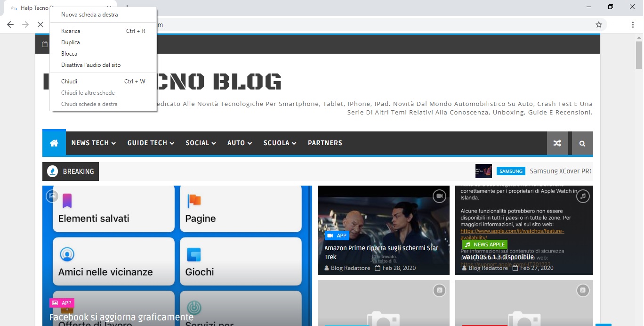This screenshot has height=326, width=644.
Task: Click the browser back arrow
Action: (x=10, y=24)
